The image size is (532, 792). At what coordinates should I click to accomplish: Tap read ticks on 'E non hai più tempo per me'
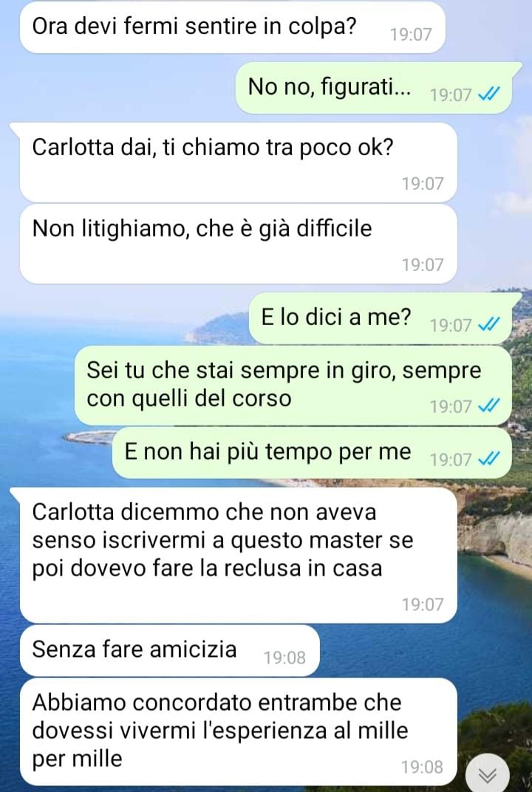click(x=488, y=459)
